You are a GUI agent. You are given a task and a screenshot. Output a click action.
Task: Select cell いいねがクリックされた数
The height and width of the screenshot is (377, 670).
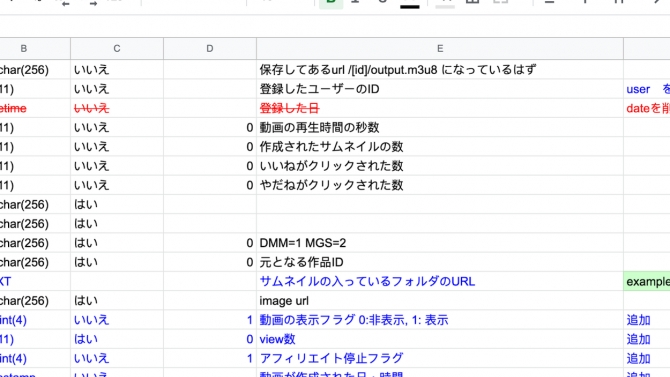pos(440,166)
